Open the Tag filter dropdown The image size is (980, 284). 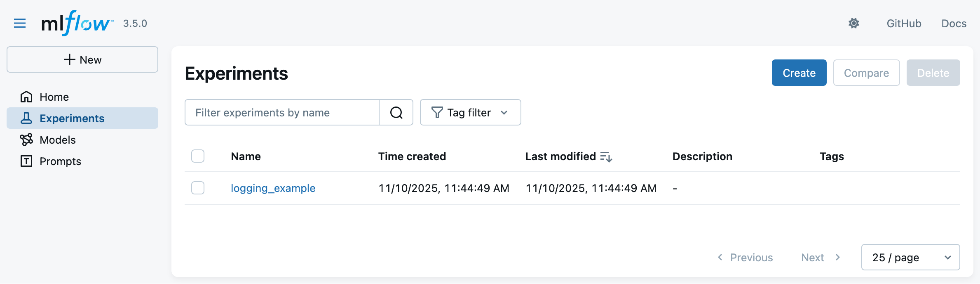[x=470, y=112]
